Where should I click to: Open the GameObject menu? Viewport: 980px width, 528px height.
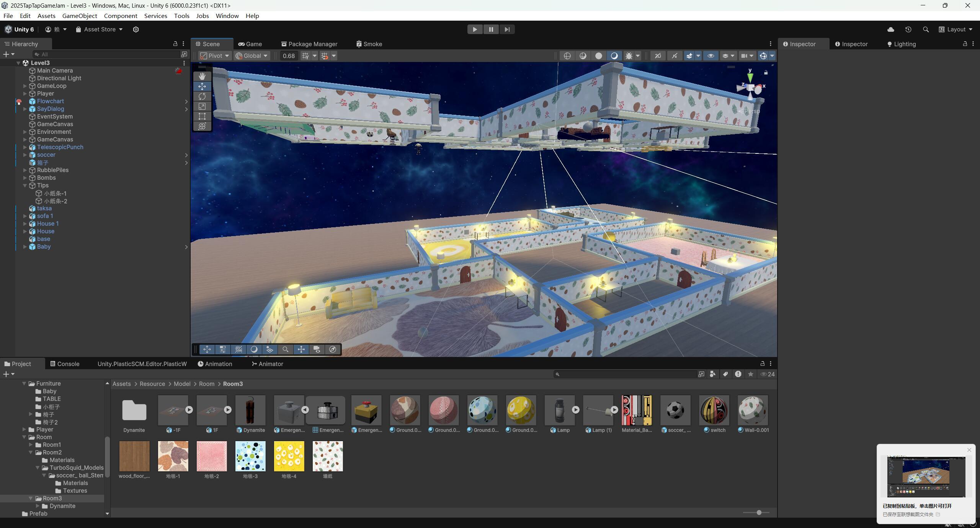[80, 16]
